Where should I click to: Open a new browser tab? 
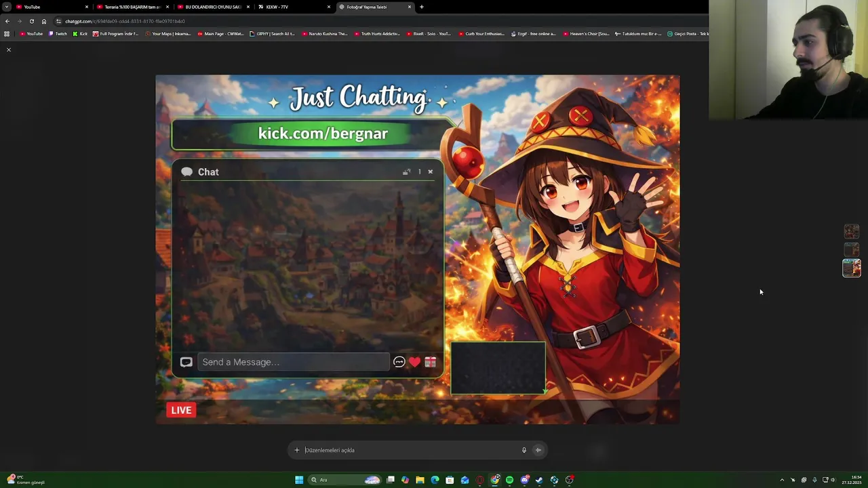point(422,7)
